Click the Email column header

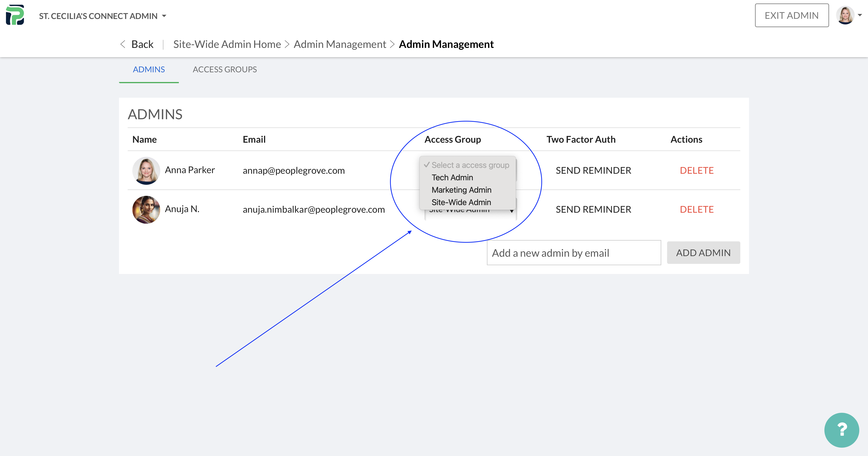click(254, 140)
